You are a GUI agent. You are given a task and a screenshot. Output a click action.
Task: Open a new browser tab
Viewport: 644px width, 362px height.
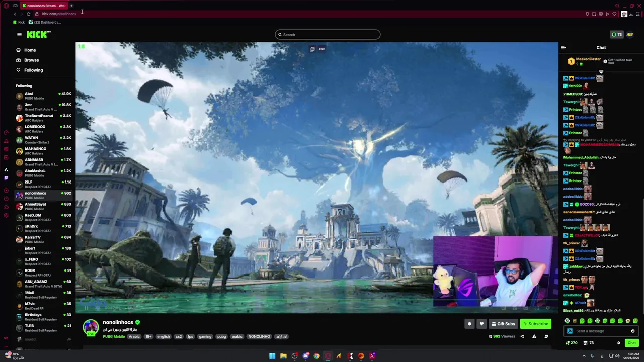tap(71, 6)
